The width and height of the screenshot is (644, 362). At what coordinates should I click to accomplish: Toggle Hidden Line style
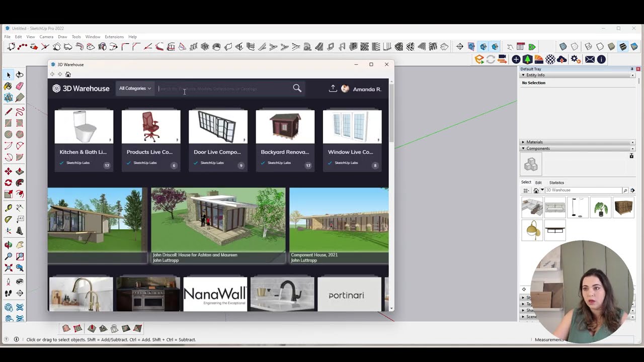[x=600, y=47]
